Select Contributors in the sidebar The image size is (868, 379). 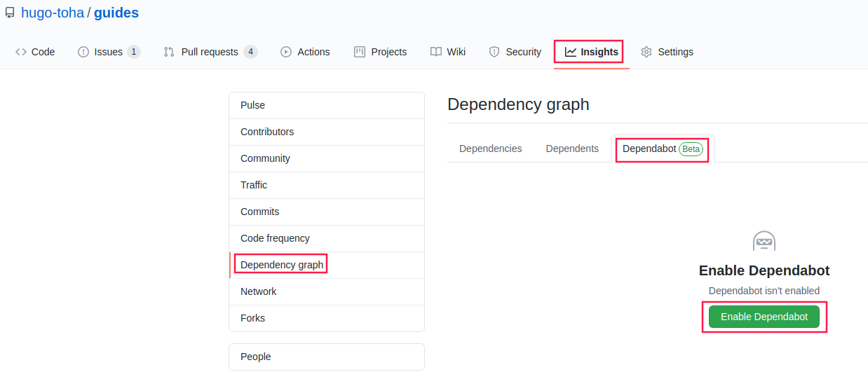(x=327, y=132)
